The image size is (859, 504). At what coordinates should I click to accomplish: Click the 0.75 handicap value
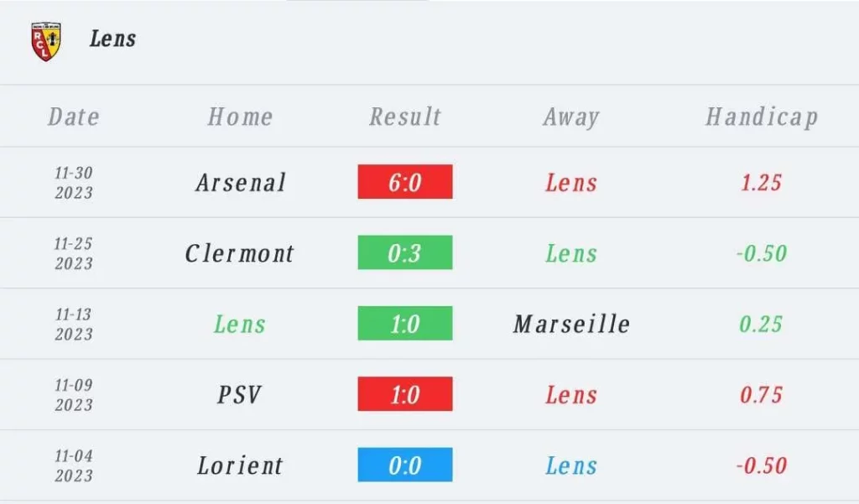point(761,394)
